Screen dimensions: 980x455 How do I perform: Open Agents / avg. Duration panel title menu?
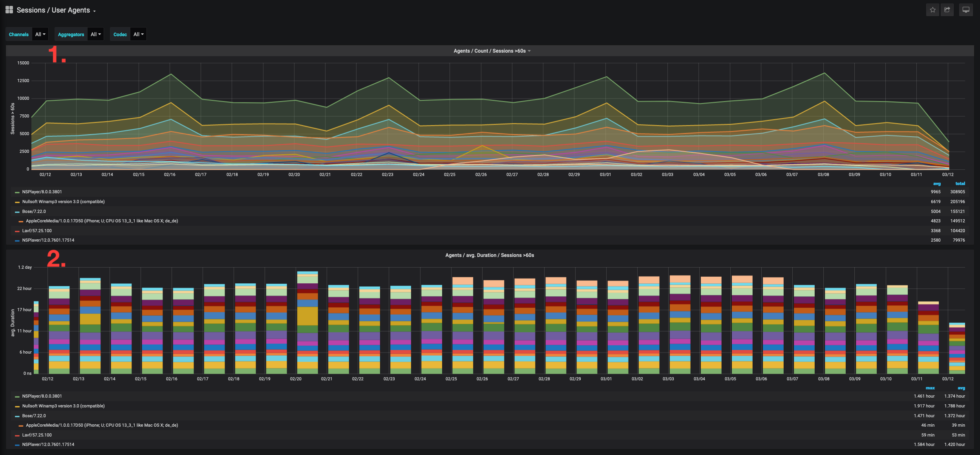pyautogui.click(x=490, y=255)
